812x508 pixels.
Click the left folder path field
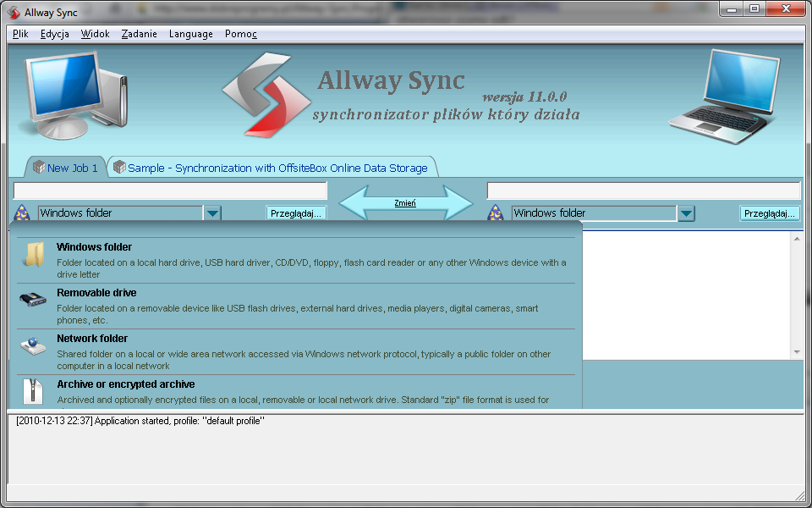170,190
